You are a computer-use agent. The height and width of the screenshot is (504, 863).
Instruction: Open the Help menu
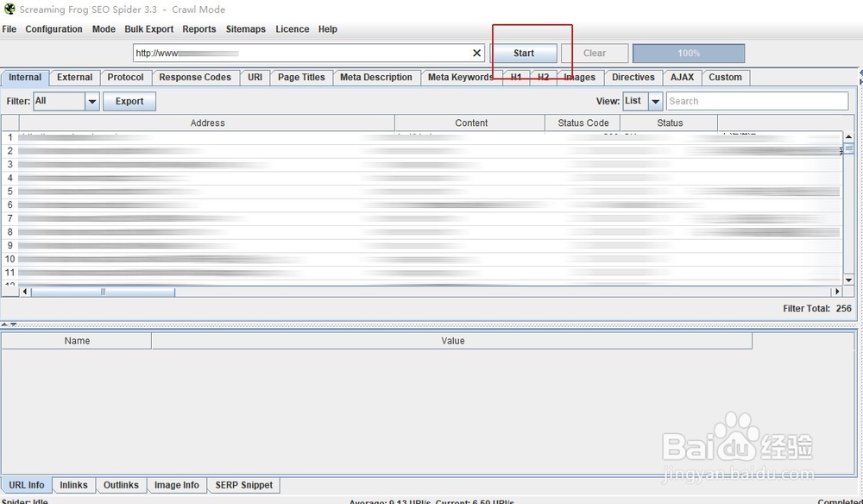[327, 29]
